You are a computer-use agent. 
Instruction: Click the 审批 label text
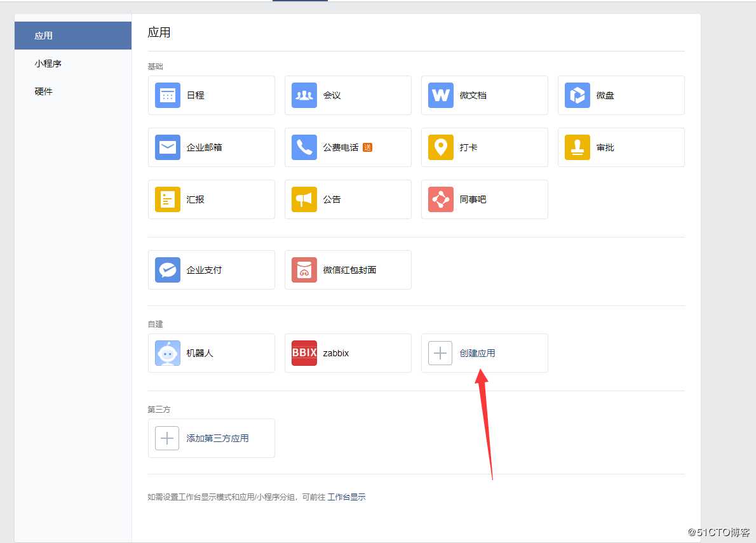[605, 147]
